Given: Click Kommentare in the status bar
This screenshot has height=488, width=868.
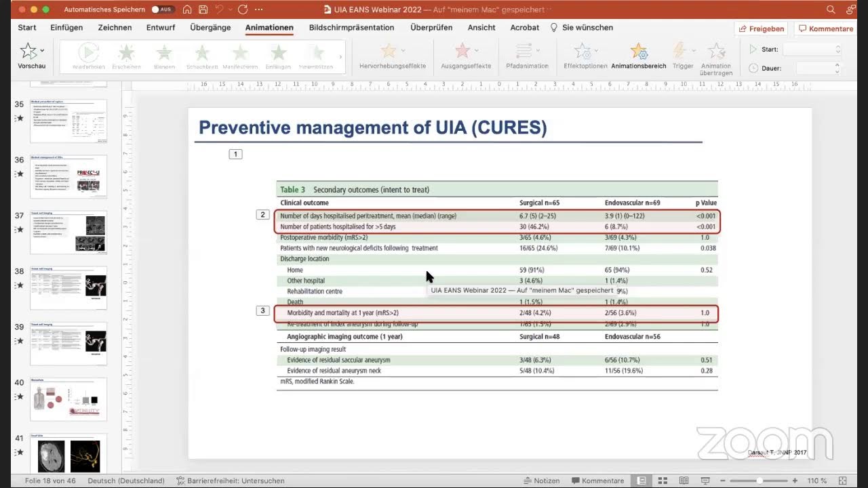Looking at the screenshot, I should pos(597,481).
